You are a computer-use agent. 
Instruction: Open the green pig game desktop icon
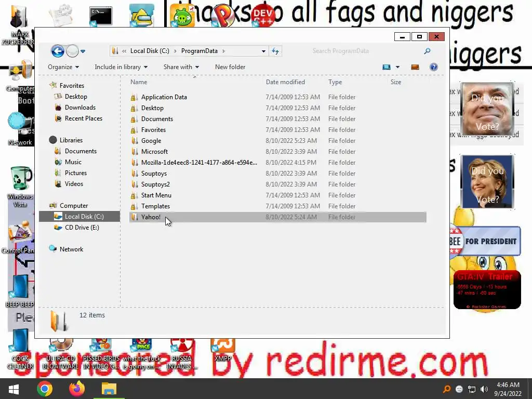[x=182, y=16]
